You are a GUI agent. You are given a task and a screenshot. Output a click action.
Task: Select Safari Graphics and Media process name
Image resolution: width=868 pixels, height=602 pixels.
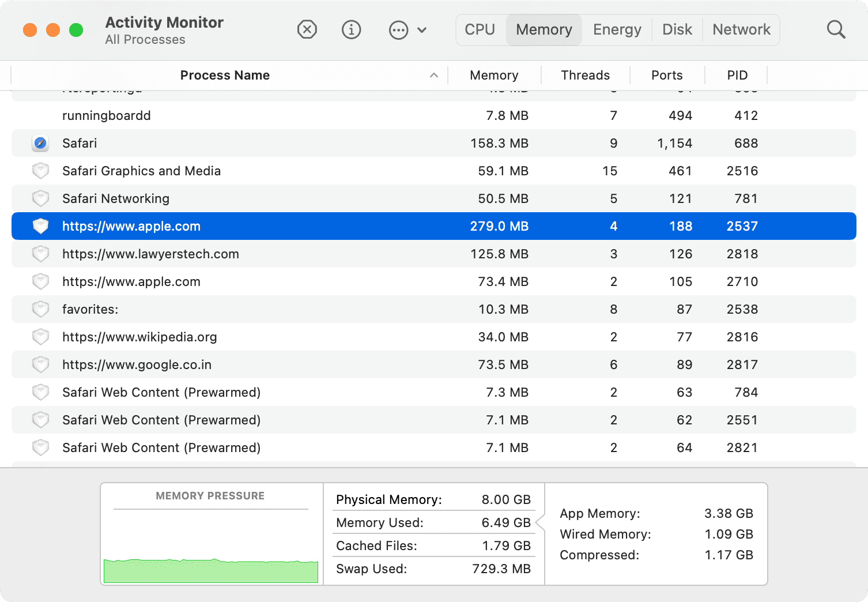(141, 171)
